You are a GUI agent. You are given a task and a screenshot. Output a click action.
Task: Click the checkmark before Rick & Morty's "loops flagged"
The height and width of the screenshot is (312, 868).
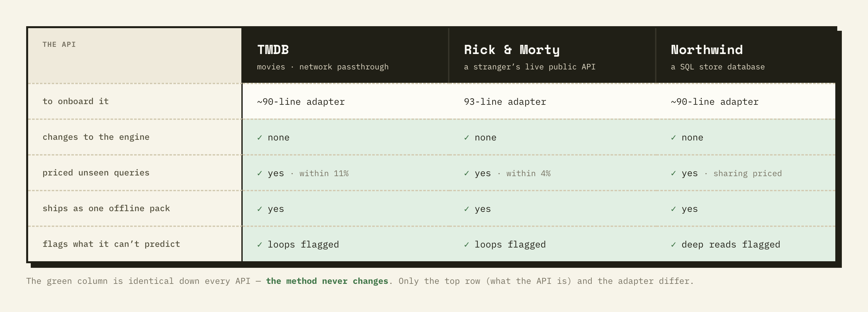click(x=467, y=245)
